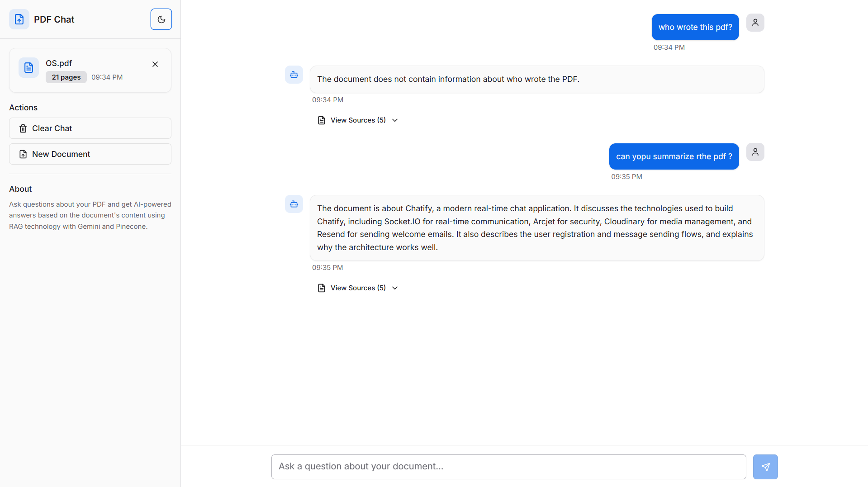This screenshot has width=868, height=487.
Task: Click the "can yopu summarize rthe pdf" bubble
Action: [674, 156]
